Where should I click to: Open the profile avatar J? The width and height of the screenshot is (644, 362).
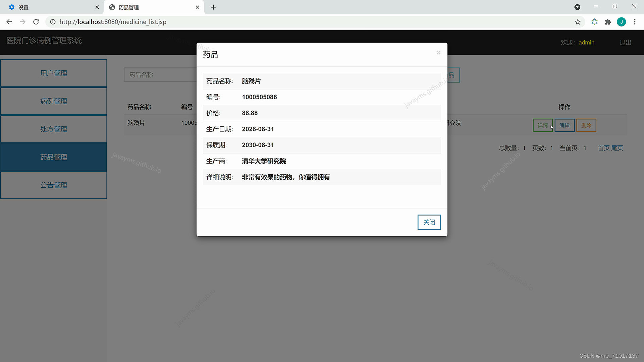tap(621, 22)
